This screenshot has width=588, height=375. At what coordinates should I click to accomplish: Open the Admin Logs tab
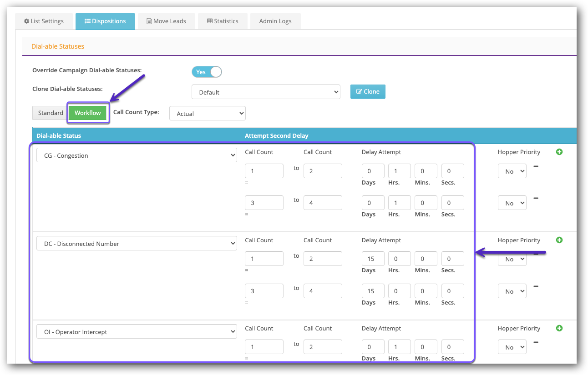275,21
